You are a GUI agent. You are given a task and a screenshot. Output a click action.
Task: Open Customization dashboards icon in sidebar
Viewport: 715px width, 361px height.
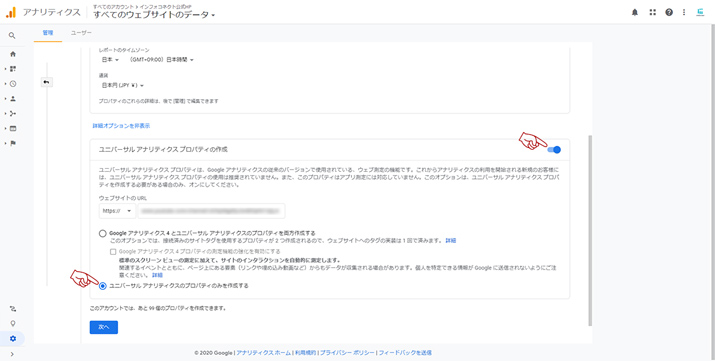pyautogui.click(x=13, y=69)
